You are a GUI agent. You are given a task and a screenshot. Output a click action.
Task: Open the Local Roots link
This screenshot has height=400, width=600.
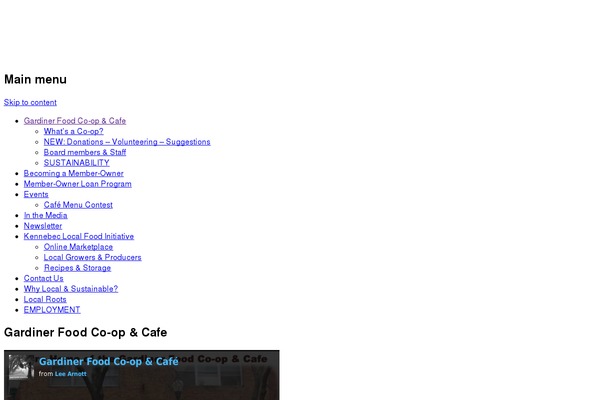[45, 299]
